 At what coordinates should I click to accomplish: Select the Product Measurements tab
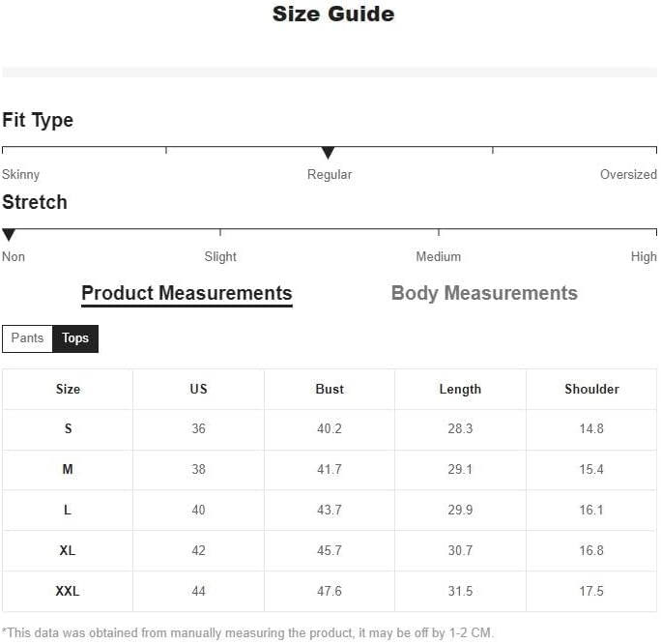(187, 293)
